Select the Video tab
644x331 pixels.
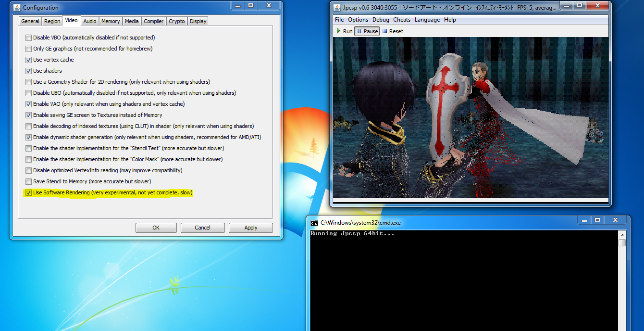tap(71, 21)
